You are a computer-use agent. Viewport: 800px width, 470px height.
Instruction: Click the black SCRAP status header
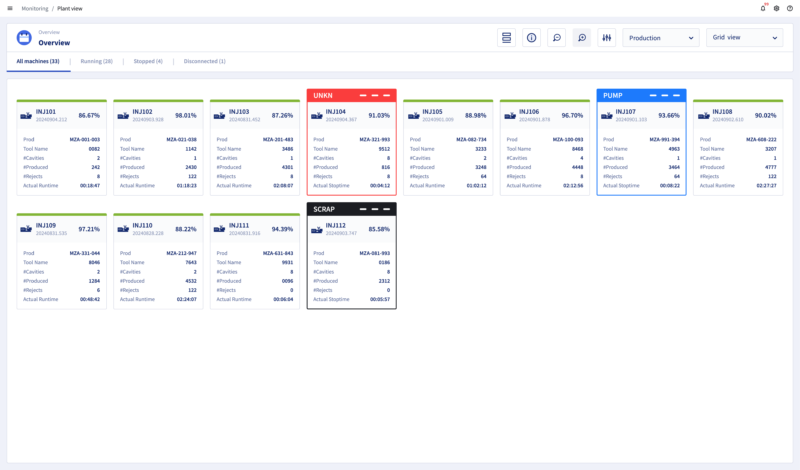tap(352, 209)
